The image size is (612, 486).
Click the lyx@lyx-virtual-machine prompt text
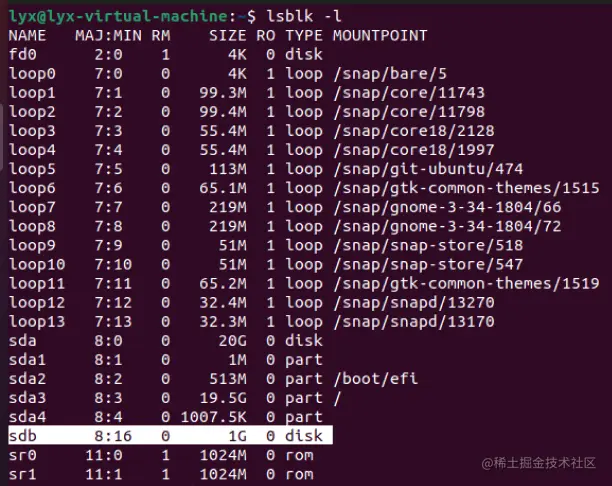[x=118, y=16]
